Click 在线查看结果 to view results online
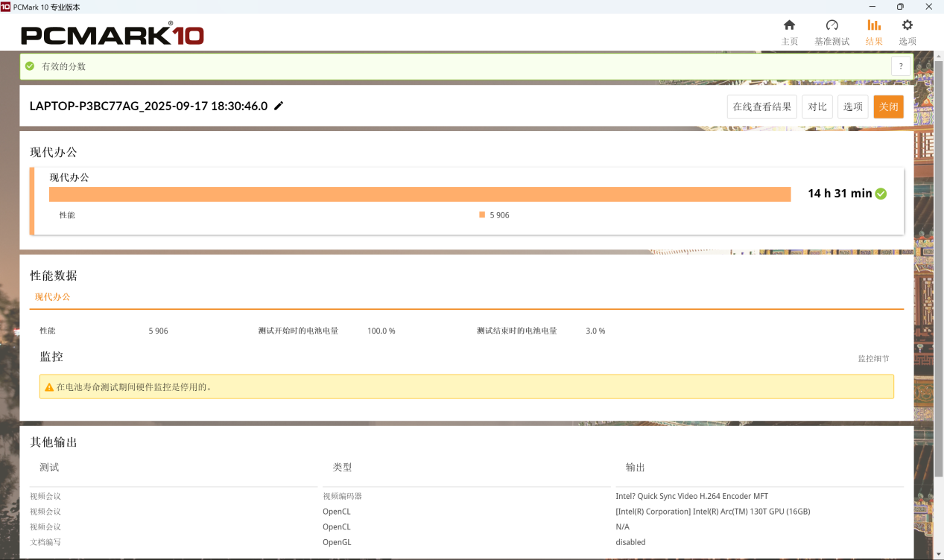Image resolution: width=944 pixels, height=560 pixels. (x=761, y=106)
